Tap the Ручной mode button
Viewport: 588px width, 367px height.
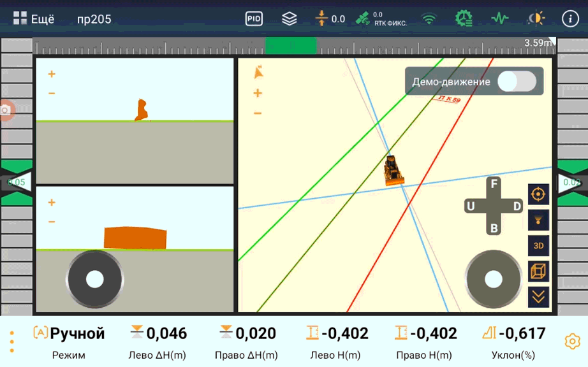point(70,333)
